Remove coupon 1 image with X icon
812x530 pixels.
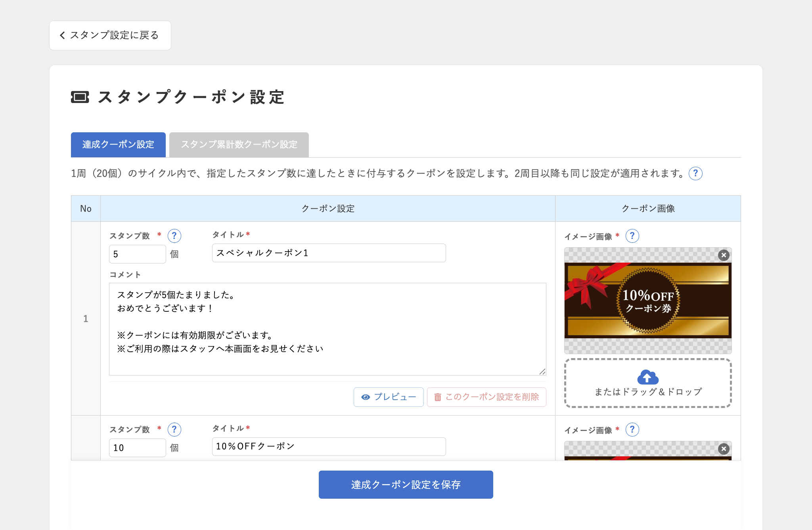pos(724,255)
